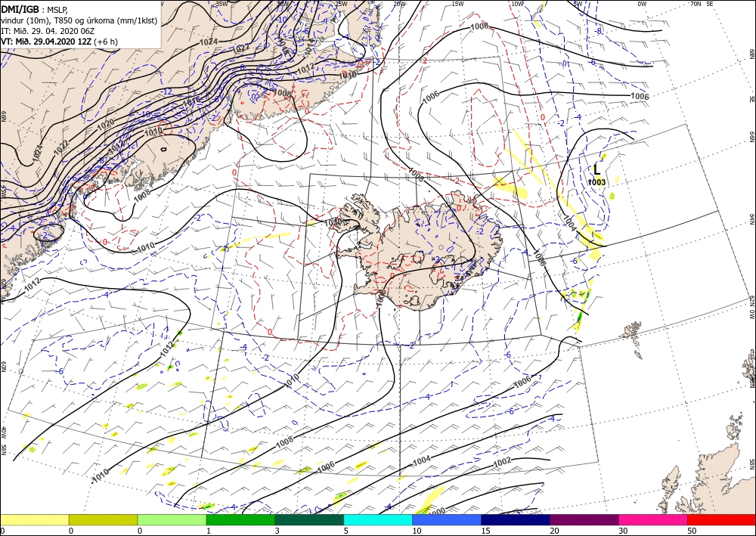
Task: Click the '1003' low pressure value
Action: coord(596,182)
